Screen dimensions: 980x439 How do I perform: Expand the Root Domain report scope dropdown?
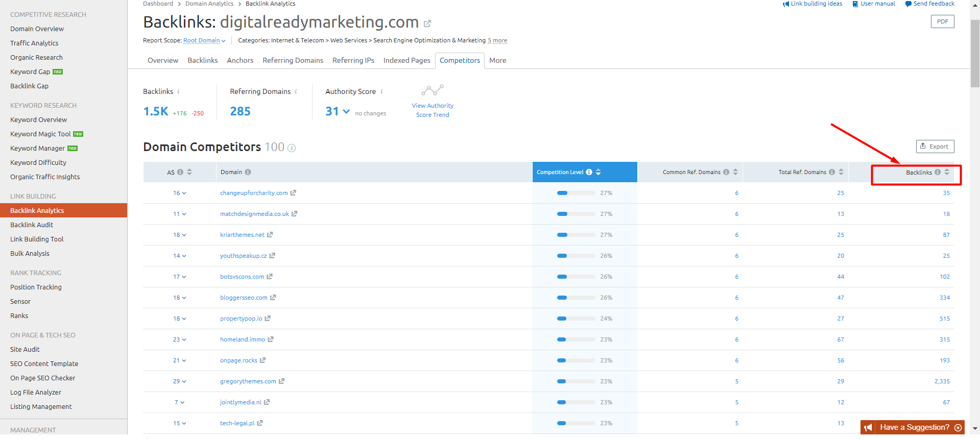point(204,41)
